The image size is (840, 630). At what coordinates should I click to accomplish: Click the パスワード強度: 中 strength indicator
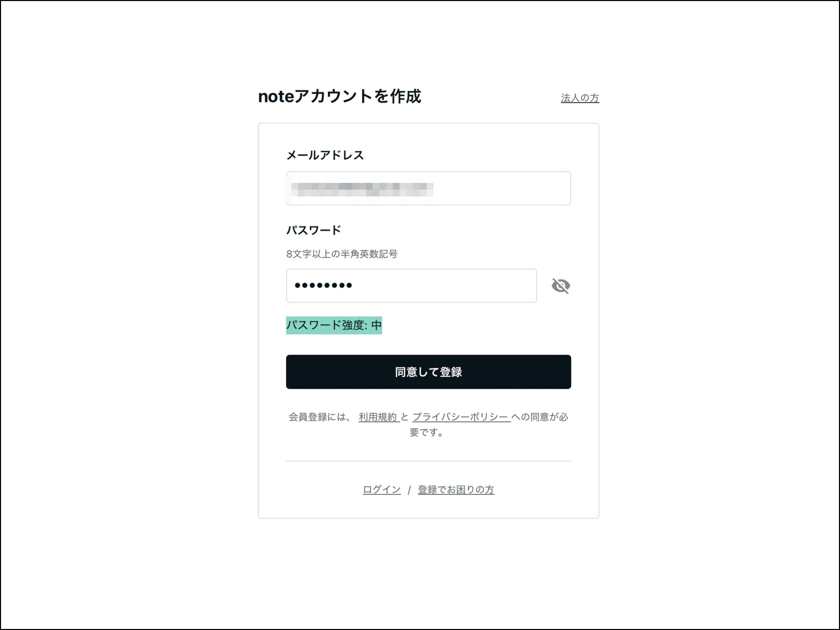[334, 325]
